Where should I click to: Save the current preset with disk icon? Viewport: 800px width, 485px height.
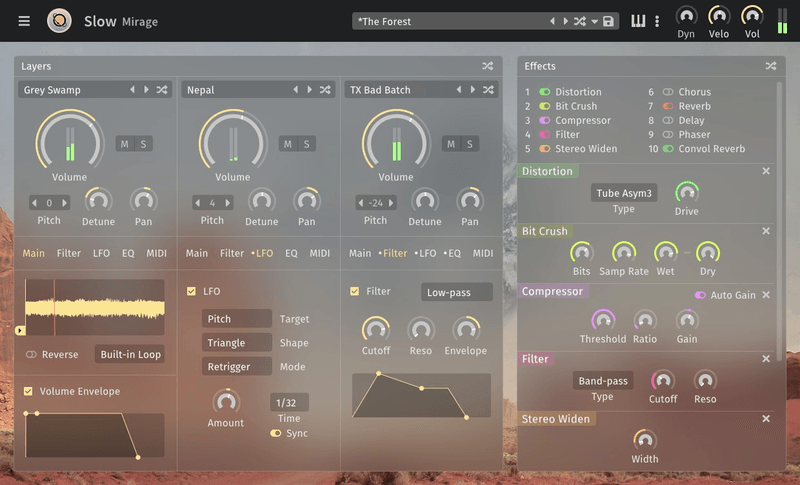[608, 21]
